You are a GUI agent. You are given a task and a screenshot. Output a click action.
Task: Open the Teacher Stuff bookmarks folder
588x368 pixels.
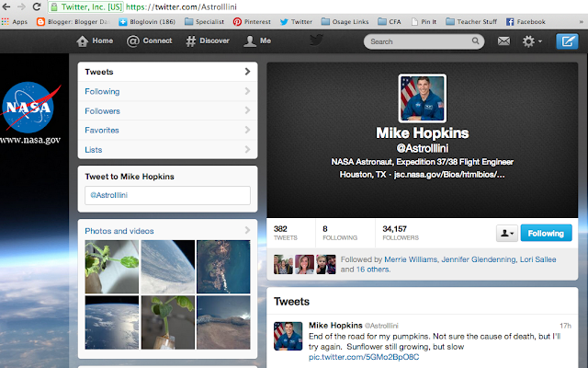(x=471, y=22)
